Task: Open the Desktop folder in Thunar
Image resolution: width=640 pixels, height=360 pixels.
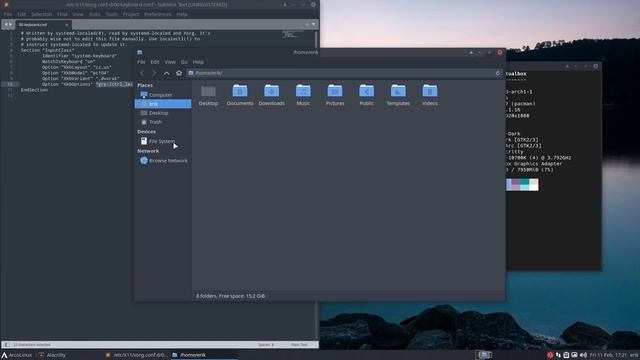Action: click(208, 95)
